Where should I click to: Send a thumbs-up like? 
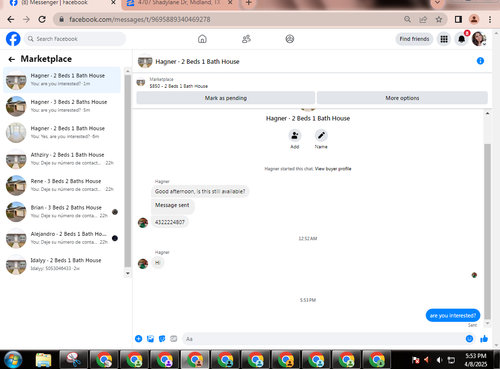[484, 339]
